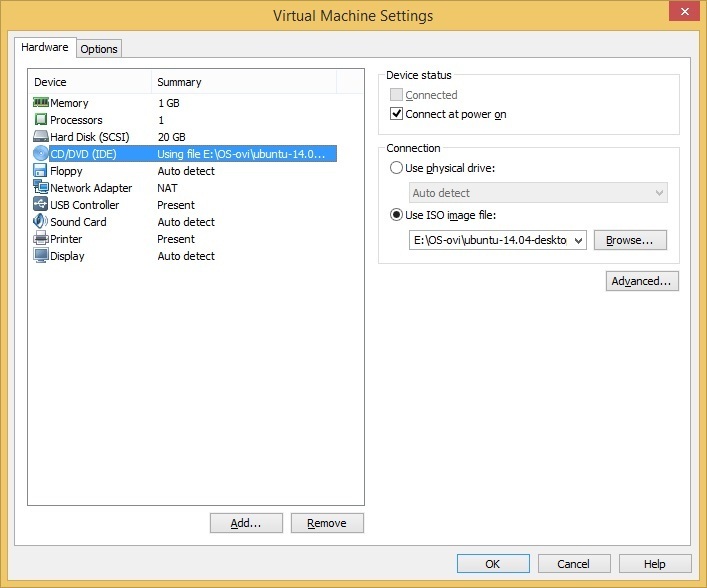Select the Memory device icon
This screenshot has height=588, width=707.
click(x=41, y=103)
